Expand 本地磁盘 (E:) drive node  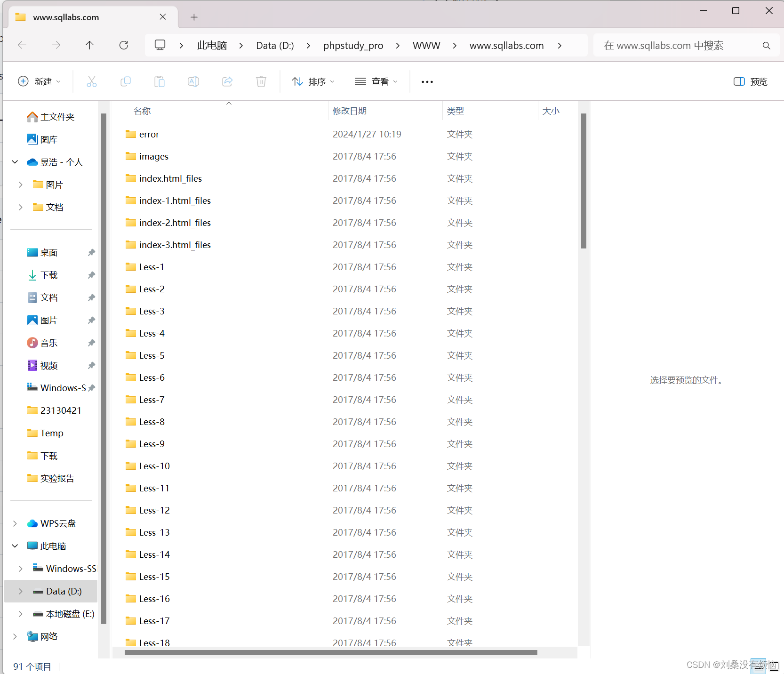point(20,614)
